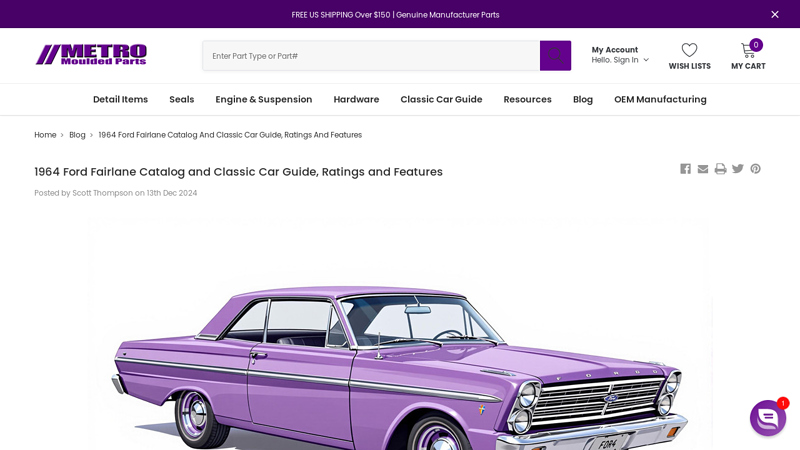Open the live chat widget
Viewport: 800px width, 450px height.
coord(768,418)
